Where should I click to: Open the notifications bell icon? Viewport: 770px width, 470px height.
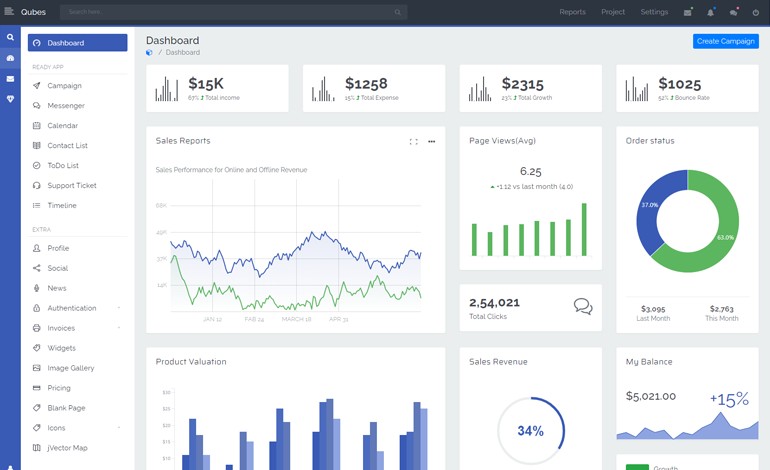pyautogui.click(x=711, y=12)
